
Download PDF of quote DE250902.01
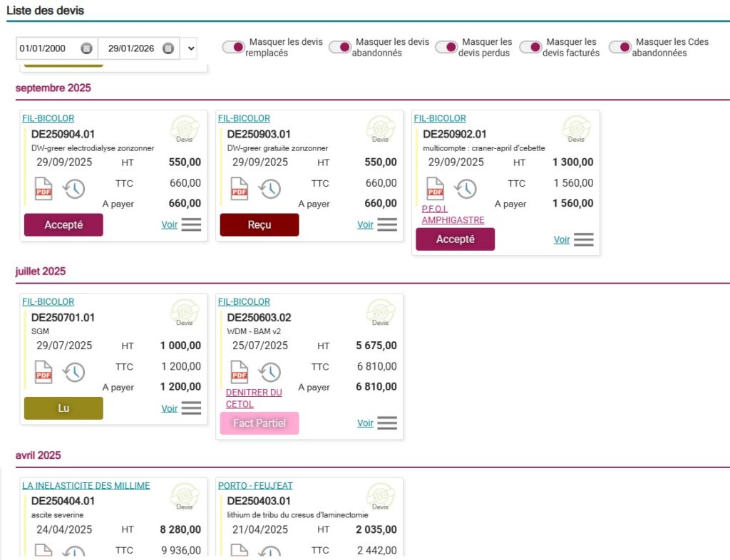[x=435, y=189]
